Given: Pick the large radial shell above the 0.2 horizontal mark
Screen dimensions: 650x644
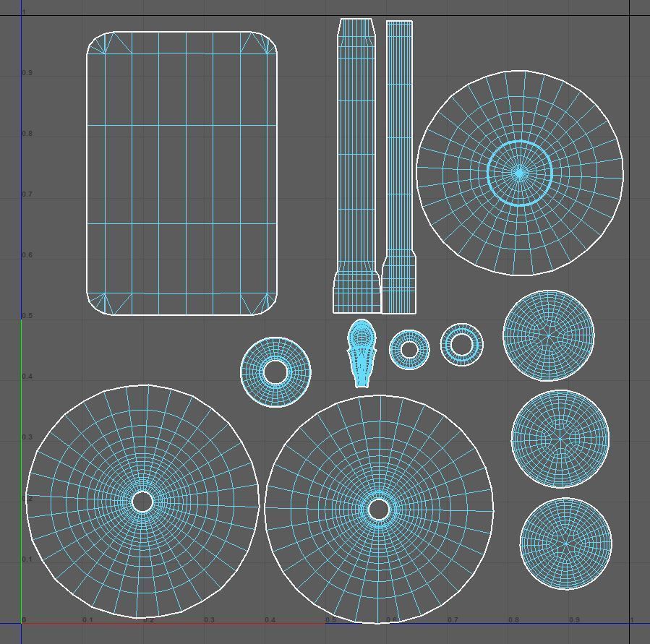Looking at the screenshot, I should (142, 502).
